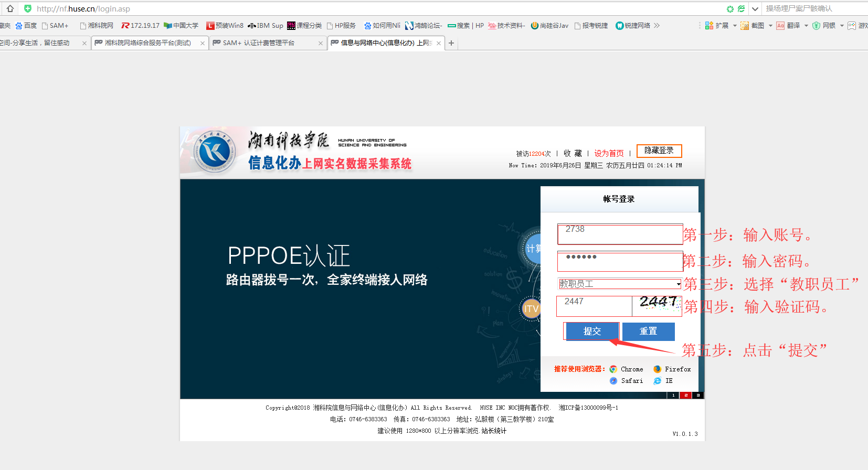Open the 扩展 extensions toolbar icon
This screenshot has height=470, width=868.
point(709,26)
